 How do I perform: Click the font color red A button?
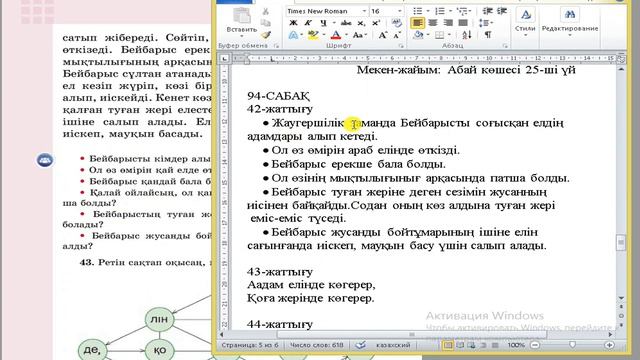click(336, 36)
